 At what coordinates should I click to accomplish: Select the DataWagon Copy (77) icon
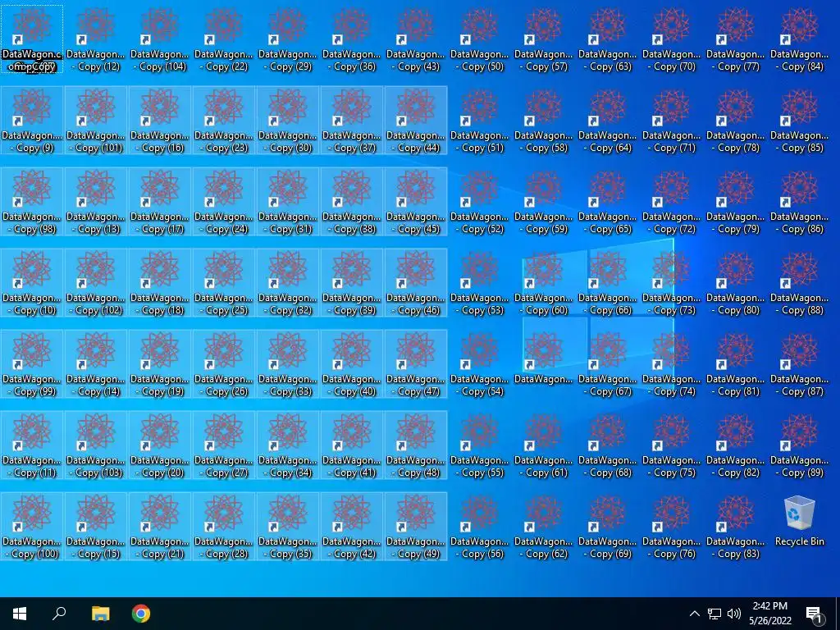pyautogui.click(x=736, y=39)
